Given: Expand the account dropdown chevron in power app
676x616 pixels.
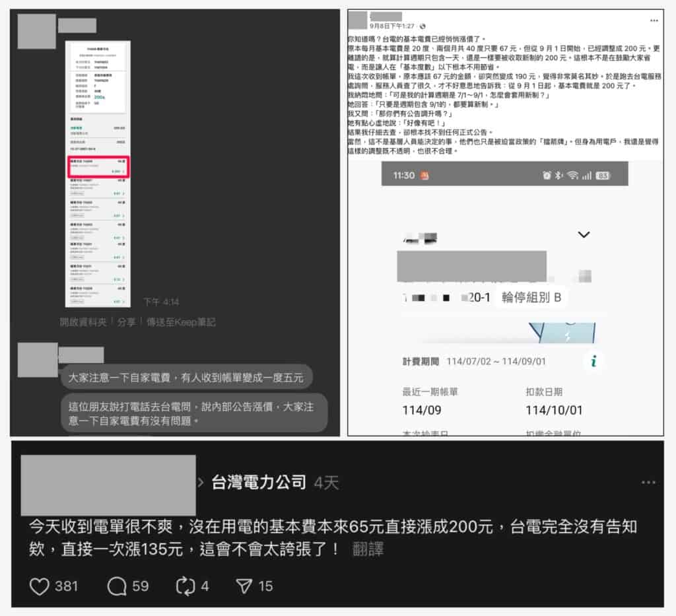Looking at the screenshot, I should pyautogui.click(x=584, y=234).
